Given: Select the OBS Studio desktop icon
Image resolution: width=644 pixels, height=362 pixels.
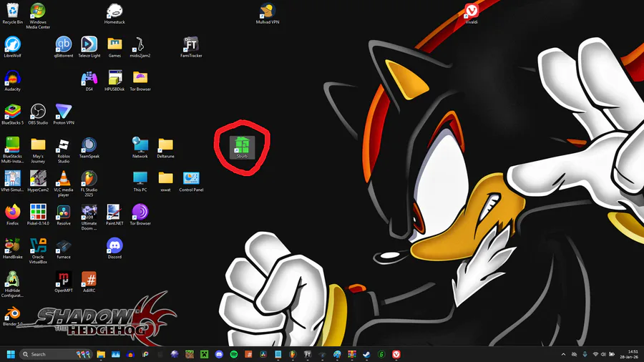Looking at the screenshot, I should pyautogui.click(x=38, y=114).
